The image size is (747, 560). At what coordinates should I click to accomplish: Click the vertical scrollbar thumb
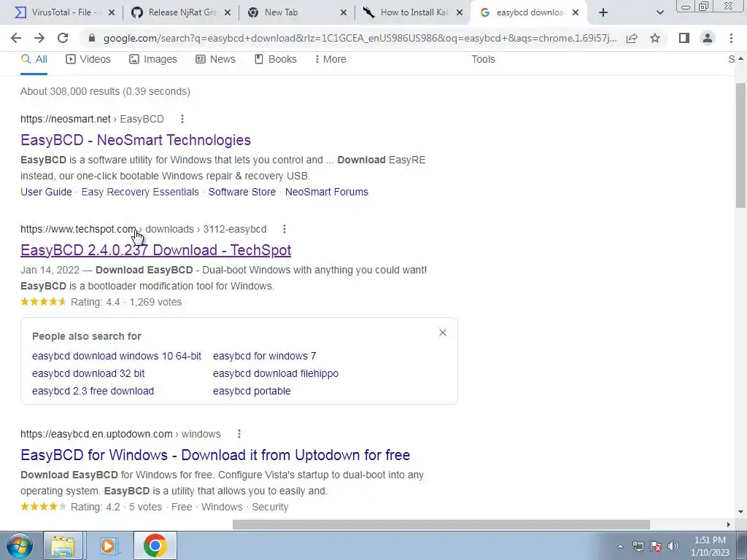pyautogui.click(x=740, y=145)
